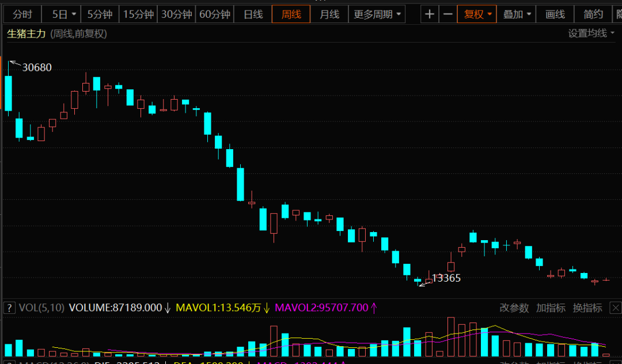Open the 复权 adjustment dropdown
The width and height of the screenshot is (622, 364).
pos(478,14)
